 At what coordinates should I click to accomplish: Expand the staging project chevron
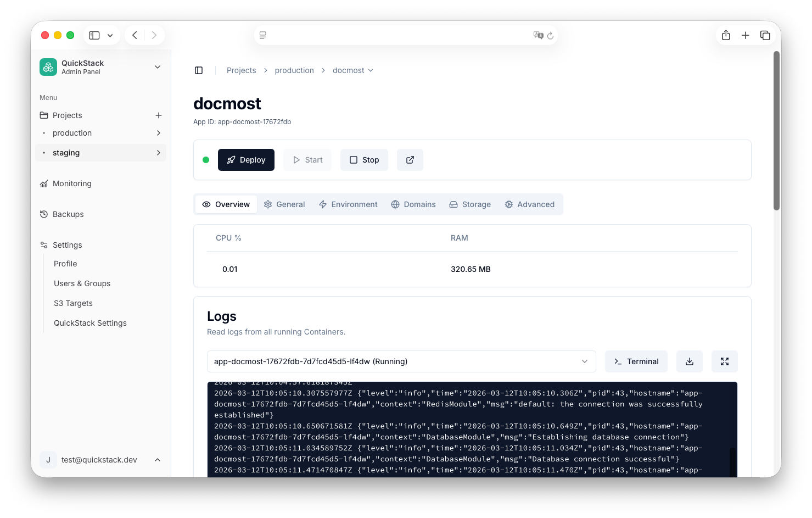(158, 153)
